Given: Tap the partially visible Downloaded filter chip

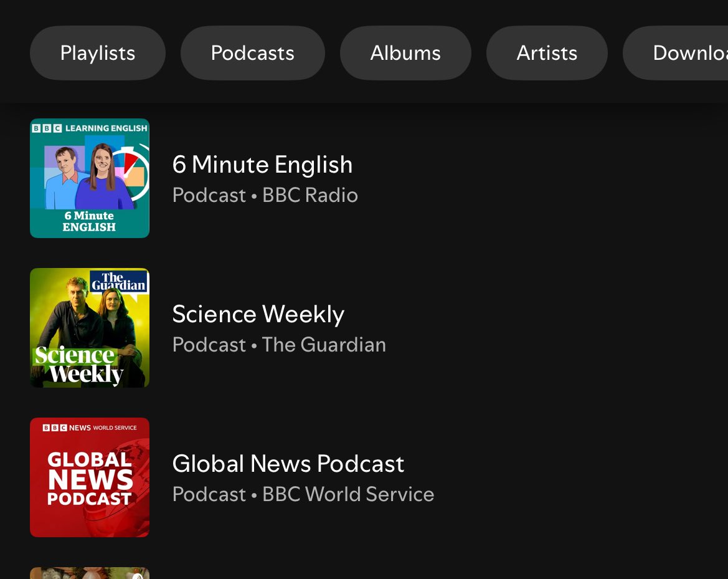Looking at the screenshot, I should (676, 53).
